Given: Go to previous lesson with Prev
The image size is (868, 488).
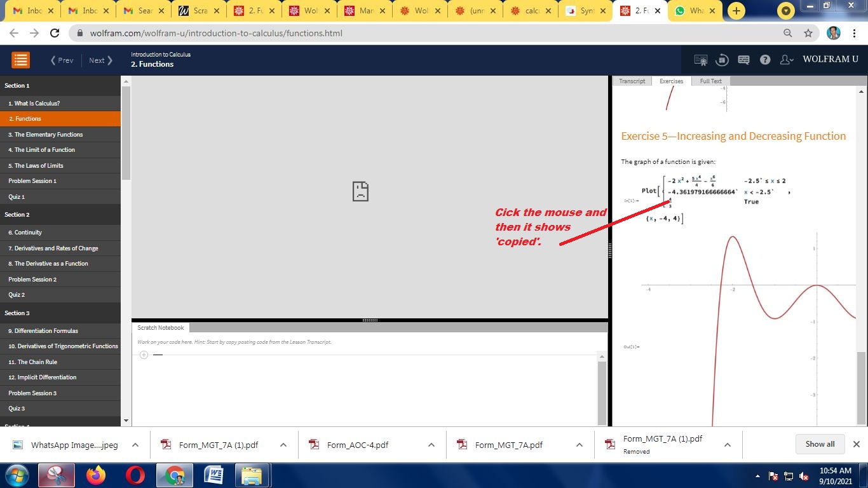Looking at the screenshot, I should 62,60.
